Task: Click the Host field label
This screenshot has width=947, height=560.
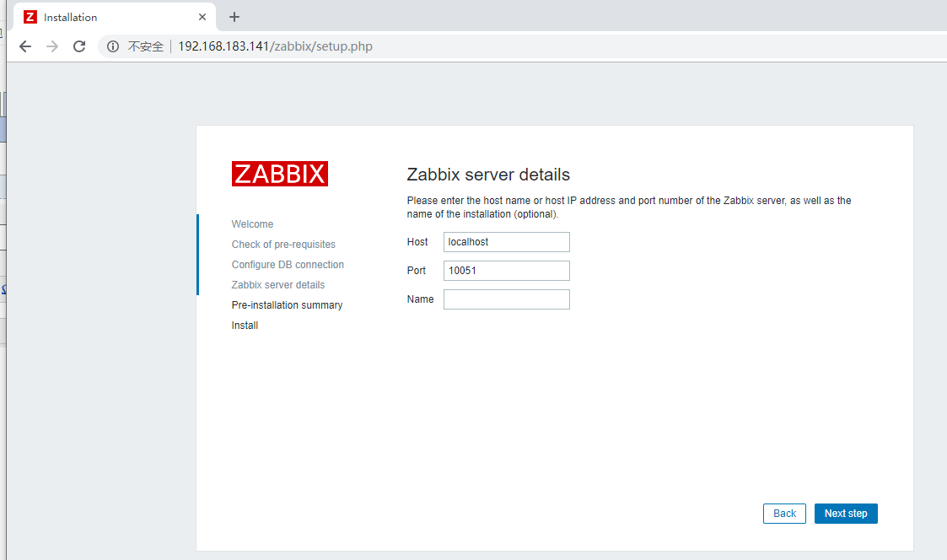Action: click(417, 242)
